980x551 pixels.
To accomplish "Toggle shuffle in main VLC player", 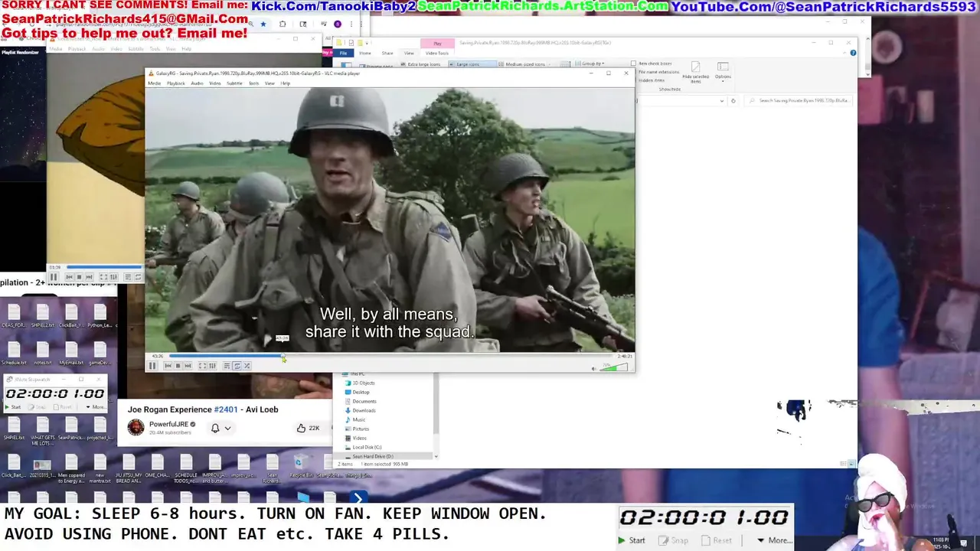I will [x=247, y=366].
